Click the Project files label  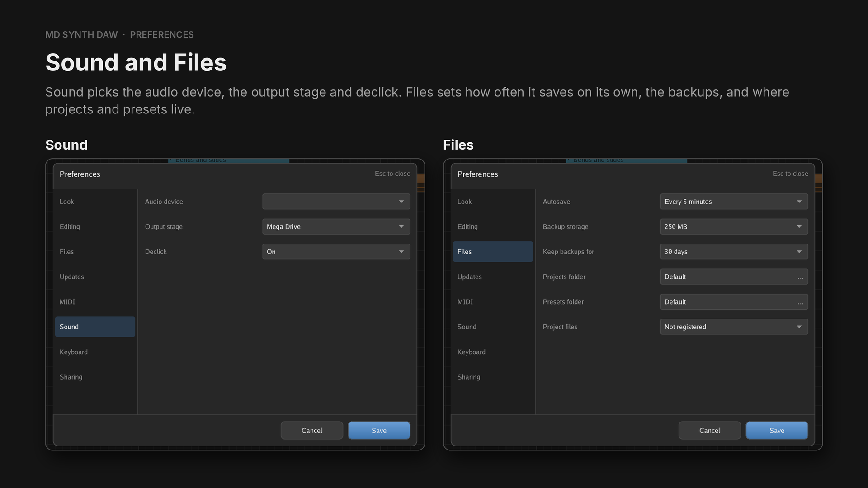pos(560,327)
